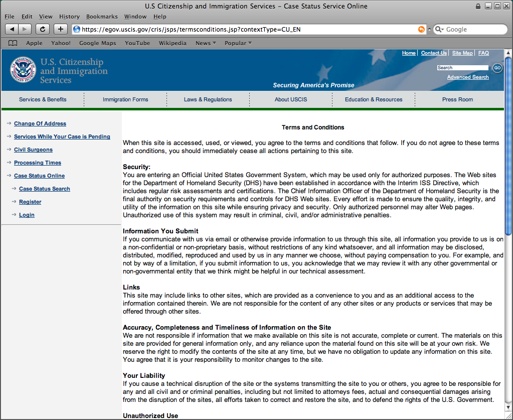Click the plus Add Bookmark button

(x=61, y=29)
